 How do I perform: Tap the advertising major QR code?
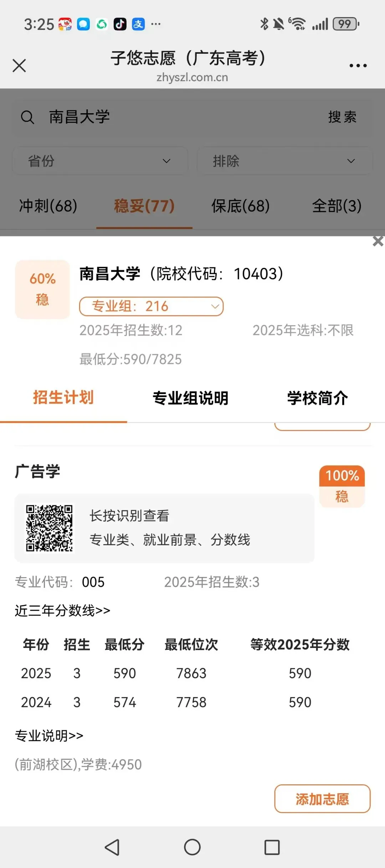[x=49, y=528]
